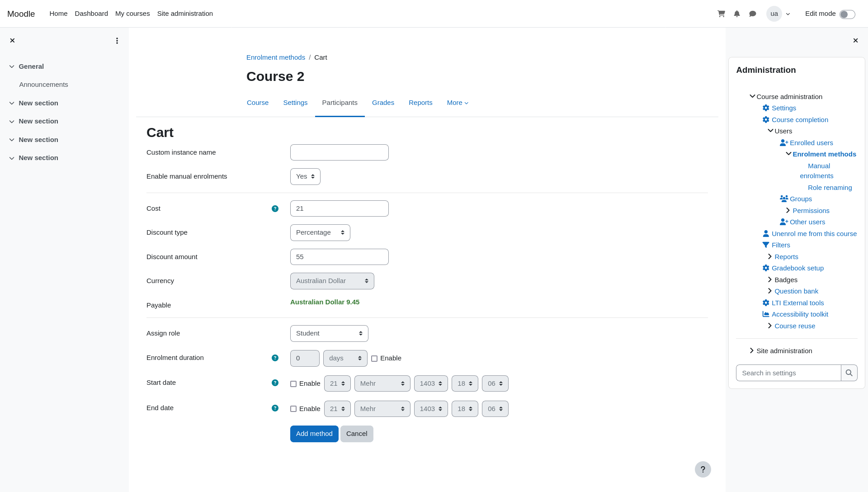Open the enrolment duration units dropdown
The width and height of the screenshot is (868, 492).
[x=345, y=358]
